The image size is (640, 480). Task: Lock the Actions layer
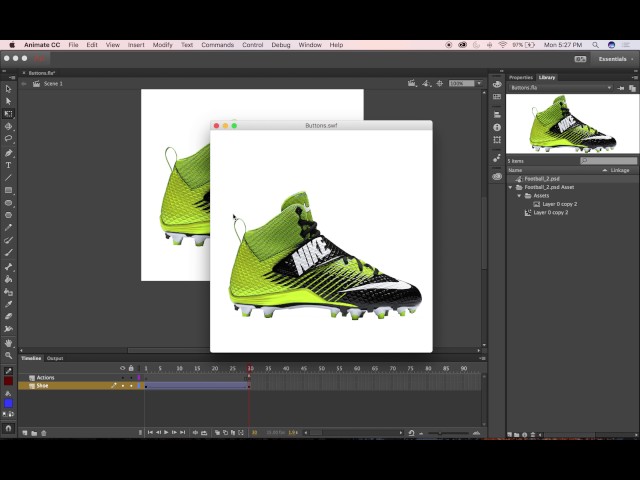click(131, 378)
